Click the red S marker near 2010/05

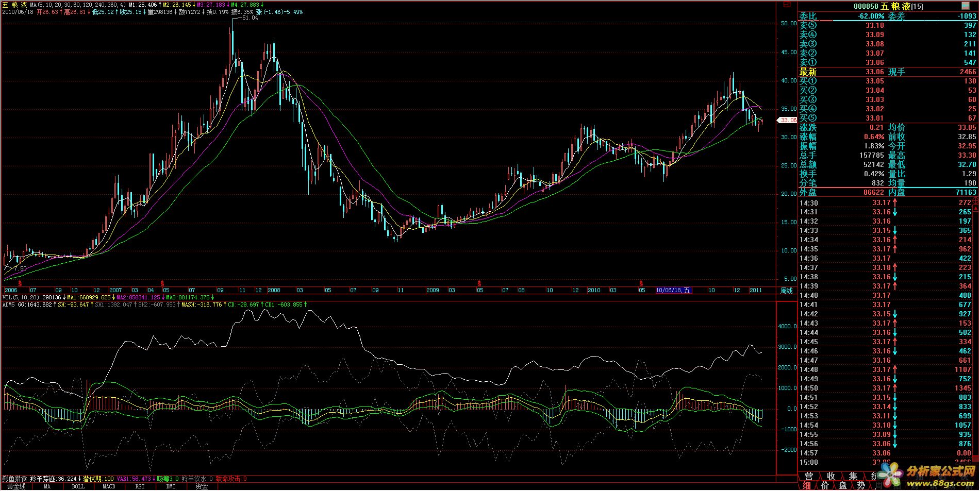pos(641,283)
